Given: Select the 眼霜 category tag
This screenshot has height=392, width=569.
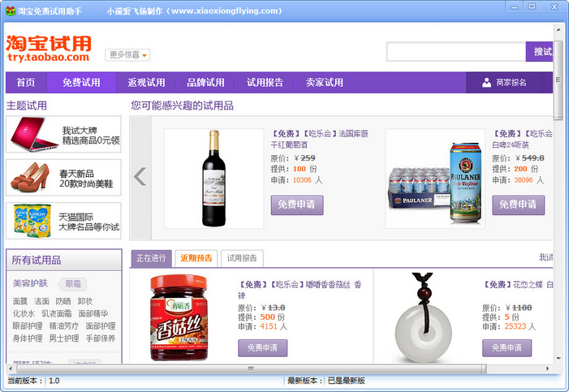Looking at the screenshot, I should point(73,284).
